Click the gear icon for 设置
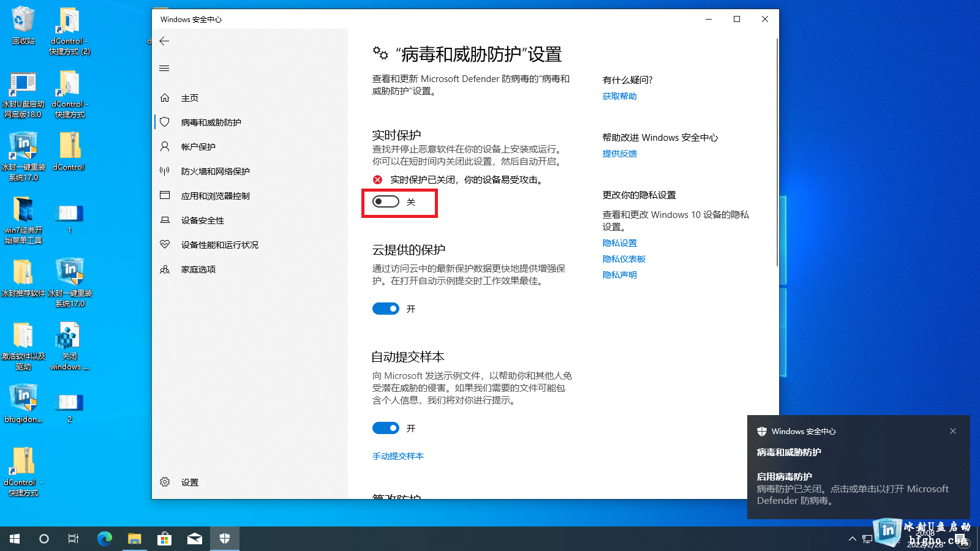 (x=165, y=482)
